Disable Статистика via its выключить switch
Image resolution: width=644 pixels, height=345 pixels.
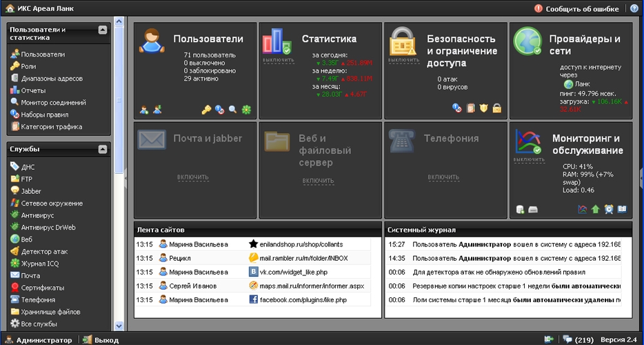(278, 60)
